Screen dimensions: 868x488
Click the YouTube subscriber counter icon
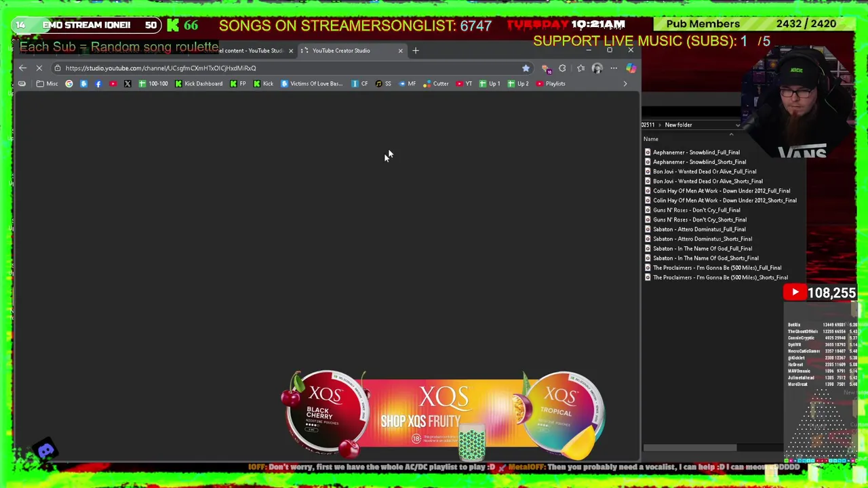(795, 293)
